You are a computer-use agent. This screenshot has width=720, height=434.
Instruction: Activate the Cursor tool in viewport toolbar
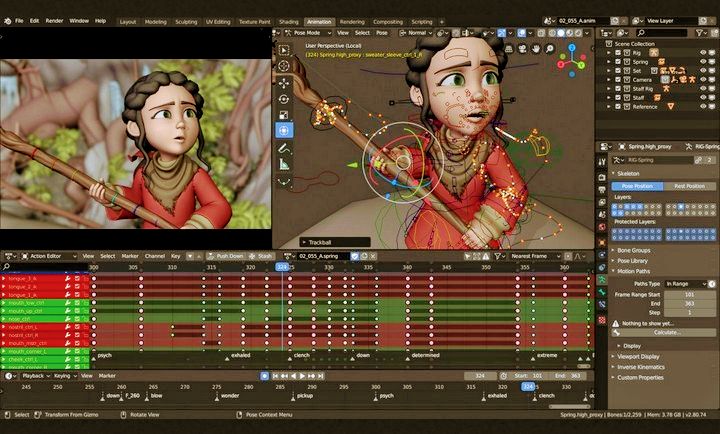pos(284,64)
